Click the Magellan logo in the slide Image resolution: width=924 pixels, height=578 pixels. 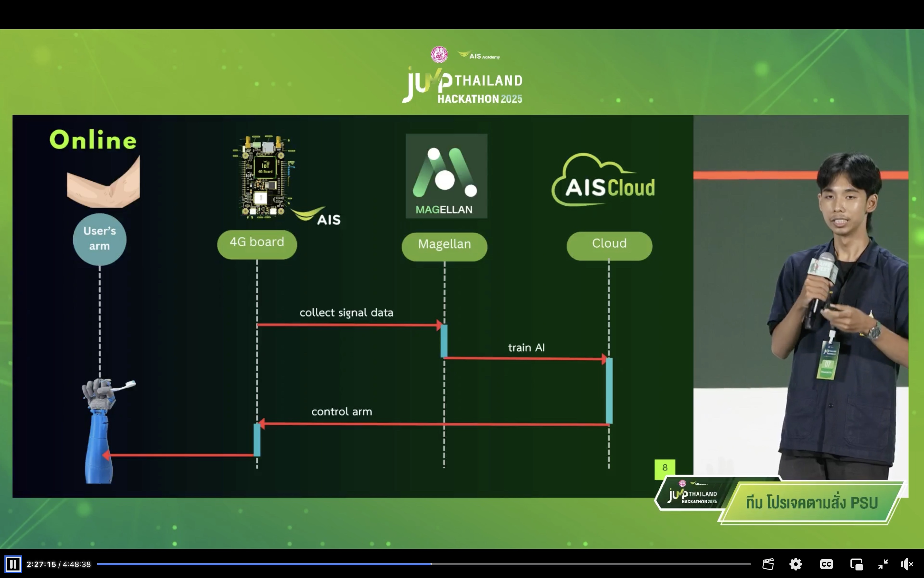(x=446, y=176)
